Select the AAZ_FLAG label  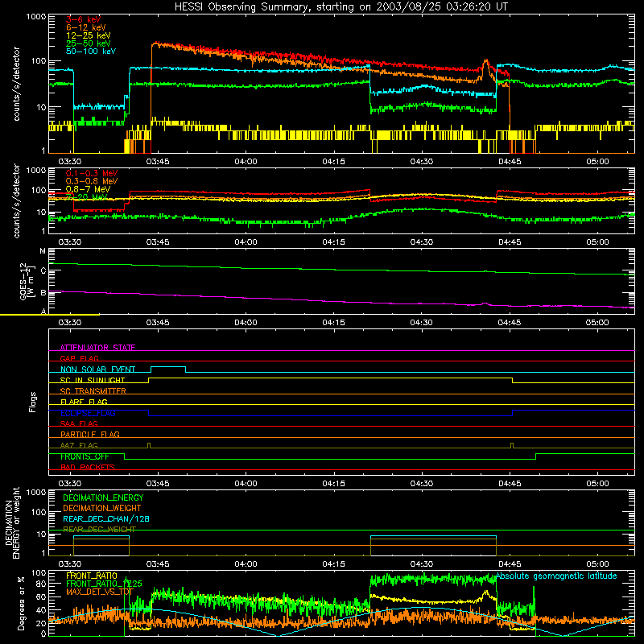tap(79, 445)
